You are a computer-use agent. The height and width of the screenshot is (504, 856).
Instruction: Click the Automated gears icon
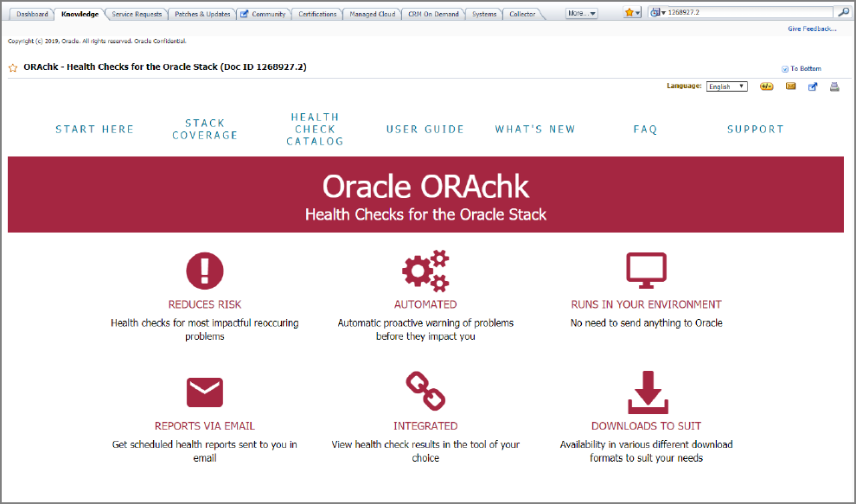pyautogui.click(x=425, y=271)
